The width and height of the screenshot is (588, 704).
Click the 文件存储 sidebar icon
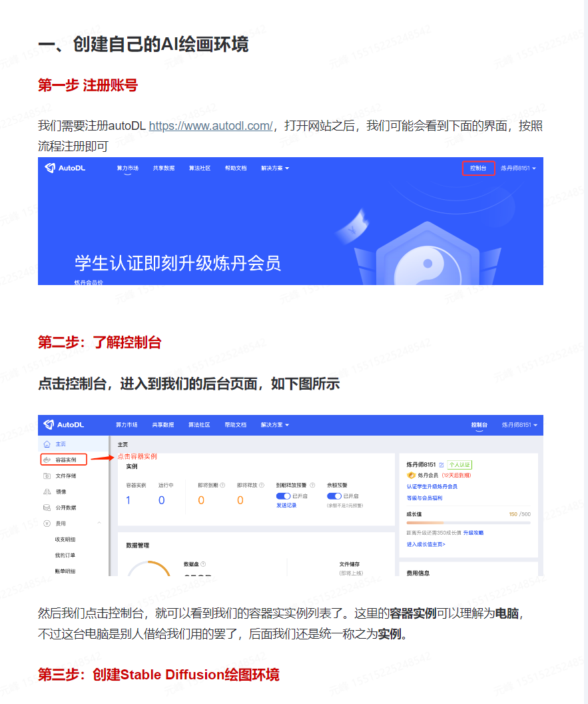point(47,476)
